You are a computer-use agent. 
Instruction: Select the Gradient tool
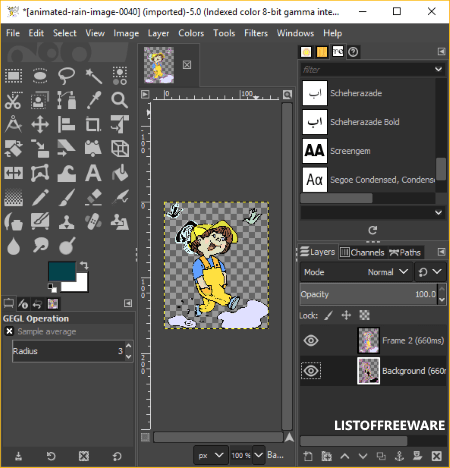point(13,197)
